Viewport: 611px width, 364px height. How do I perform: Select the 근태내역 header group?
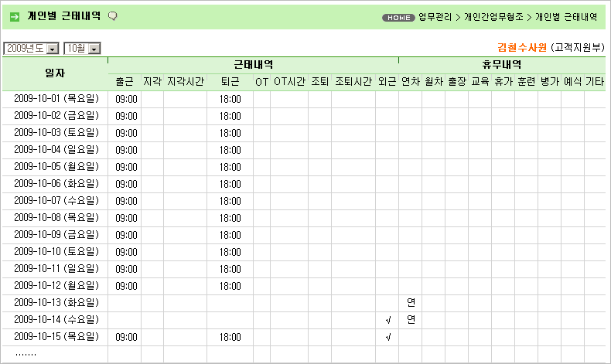click(253, 65)
